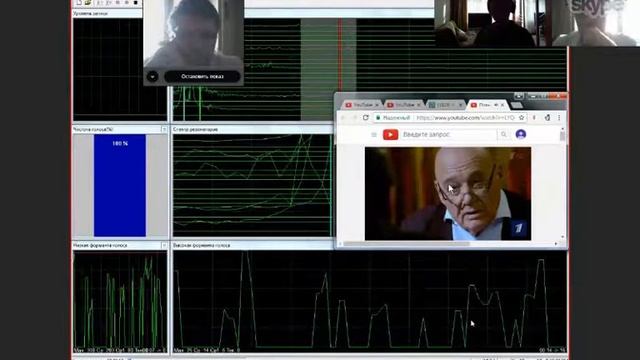Click the Спектр резонаторов graph area
This screenshot has width=640, height=360.
point(252,185)
